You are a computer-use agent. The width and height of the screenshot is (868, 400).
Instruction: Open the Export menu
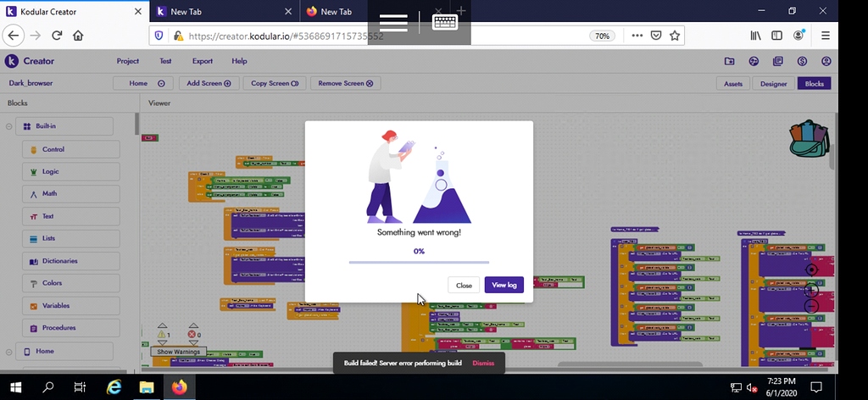pos(202,61)
